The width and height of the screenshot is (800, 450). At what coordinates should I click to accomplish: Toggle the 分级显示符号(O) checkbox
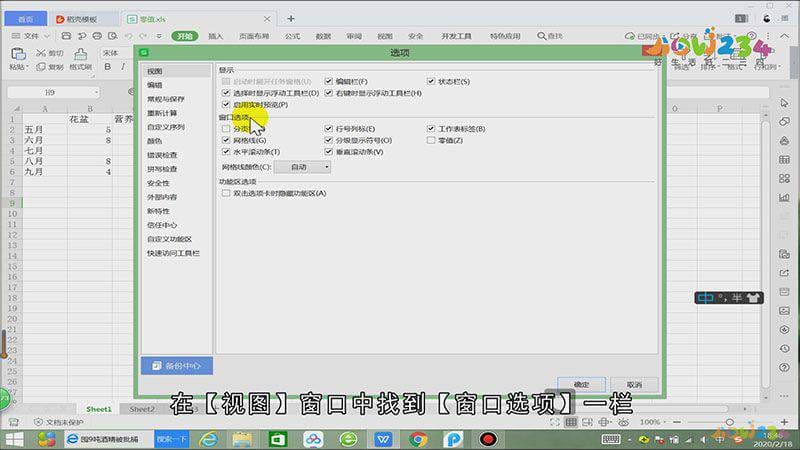point(329,140)
